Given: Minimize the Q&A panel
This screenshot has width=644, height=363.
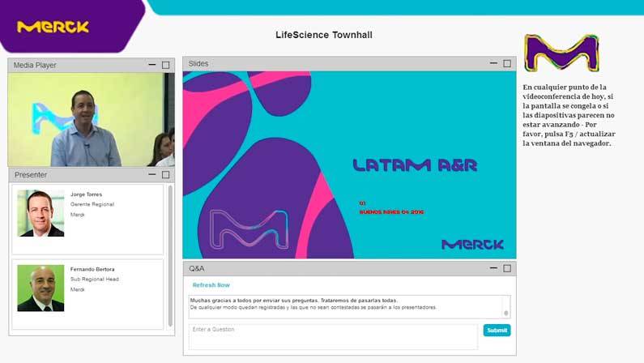Looking at the screenshot, I should 493,267.
